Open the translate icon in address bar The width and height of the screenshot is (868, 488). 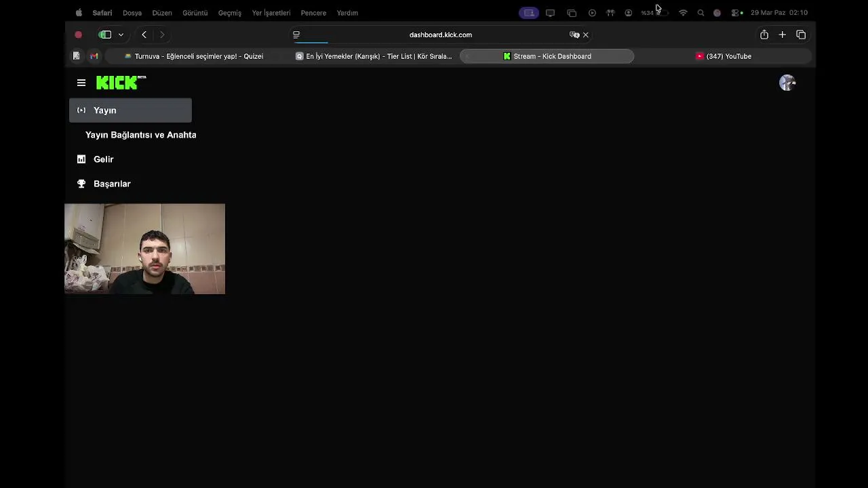(x=574, y=35)
